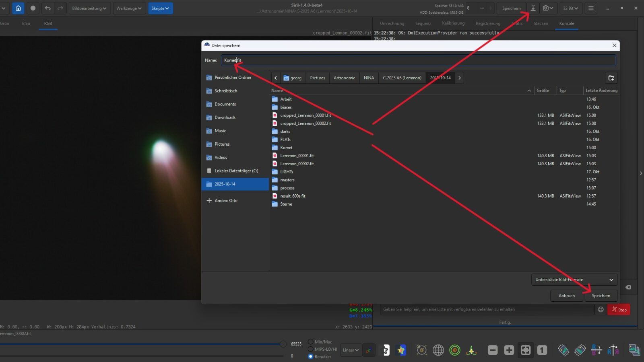The width and height of the screenshot is (644, 362).
Task: Click the home directory icon in toolbar
Action: tap(18, 8)
